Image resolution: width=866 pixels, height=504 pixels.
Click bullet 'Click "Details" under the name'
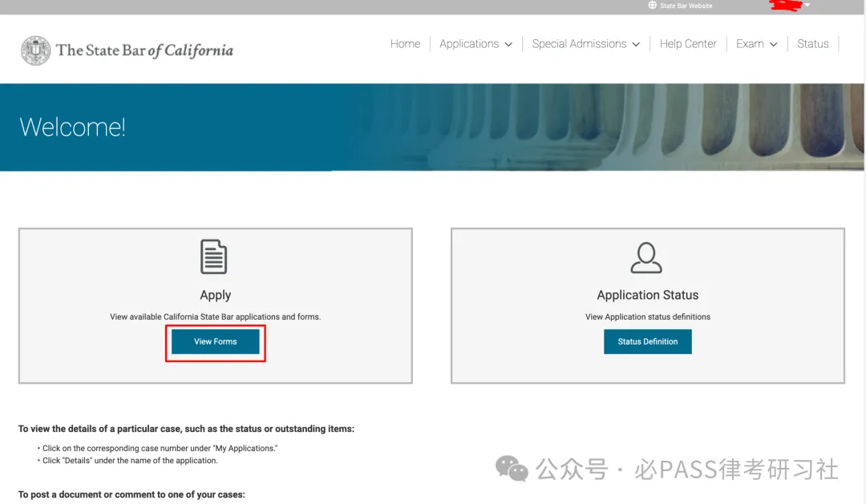[130, 461]
